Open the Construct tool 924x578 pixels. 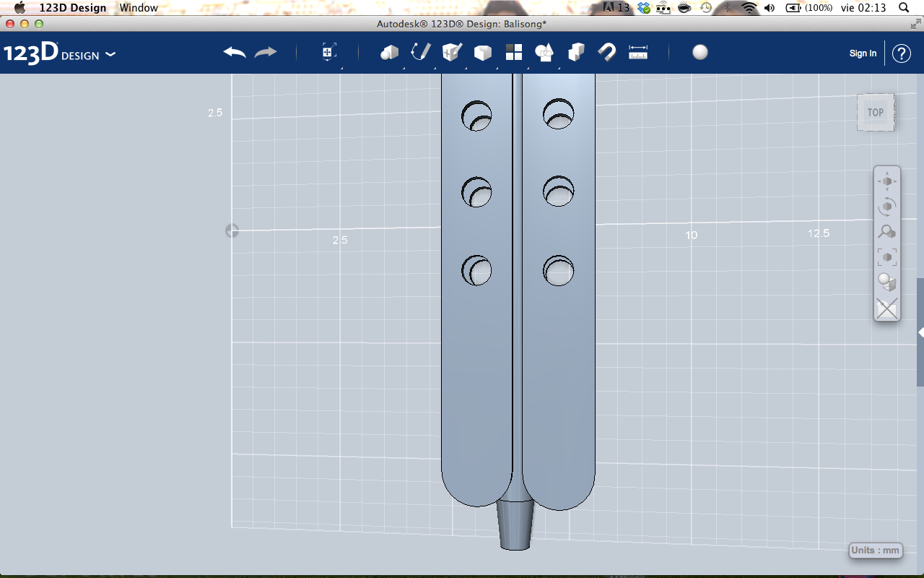(450, 52)
